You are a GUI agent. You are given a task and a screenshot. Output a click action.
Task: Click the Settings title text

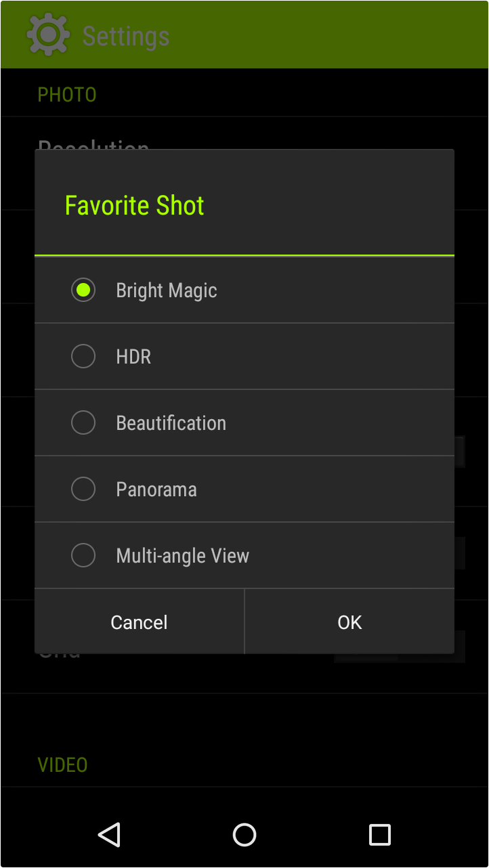[126, 37]
